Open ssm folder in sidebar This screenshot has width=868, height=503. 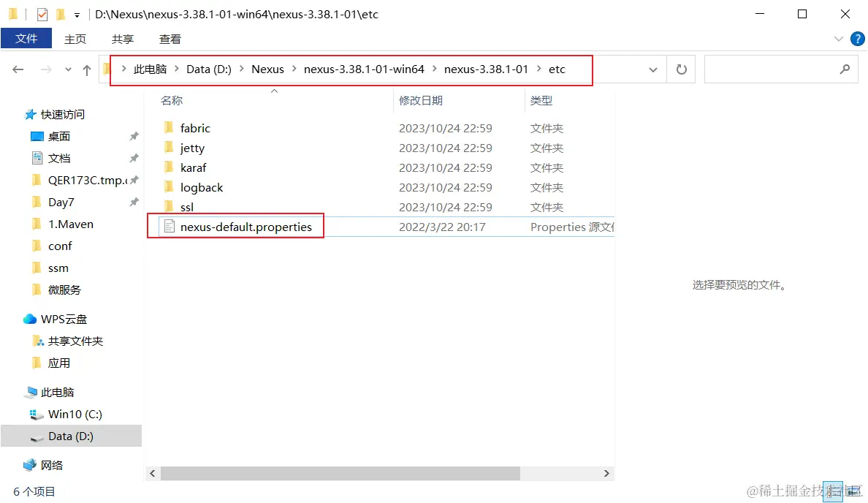pyautogui.click(x=58, y=268)
